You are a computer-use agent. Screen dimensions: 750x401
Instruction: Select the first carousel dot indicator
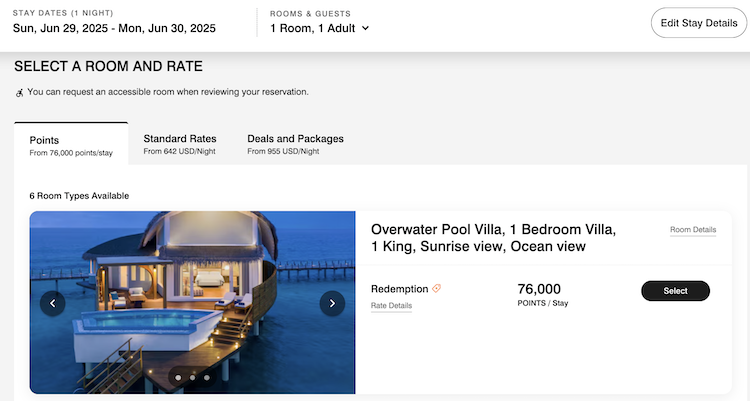[x=178, y=378]
